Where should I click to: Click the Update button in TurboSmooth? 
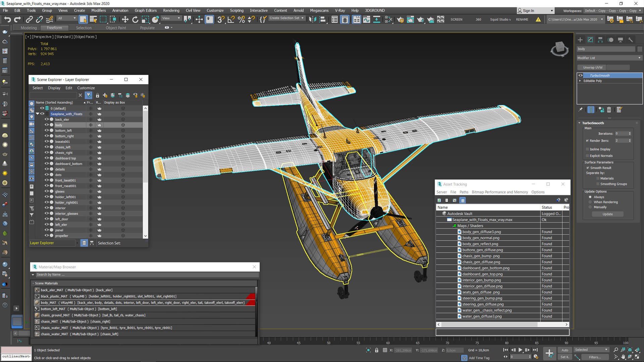point(607,214)
